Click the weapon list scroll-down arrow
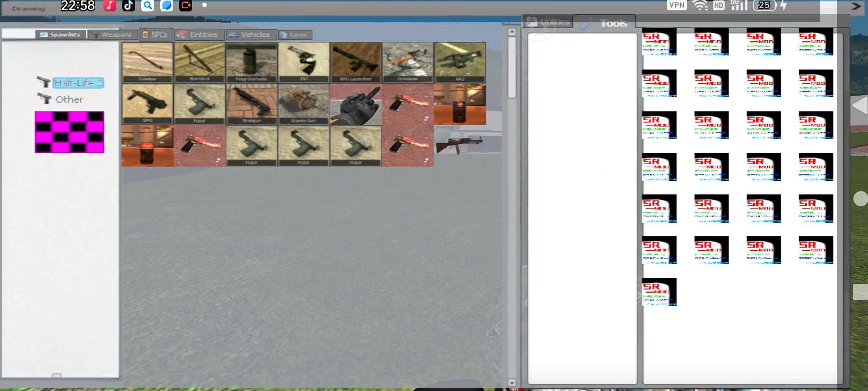The width and height of the screenshot is (868, 391). [512, 383]
